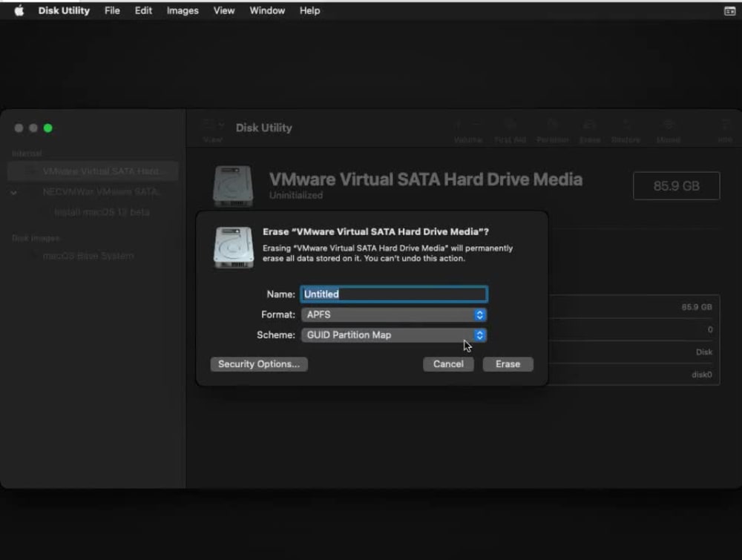The width and height of the screenshot is (742, 560).
Task: Open the Apple menu icon
Action: point(19,10)
